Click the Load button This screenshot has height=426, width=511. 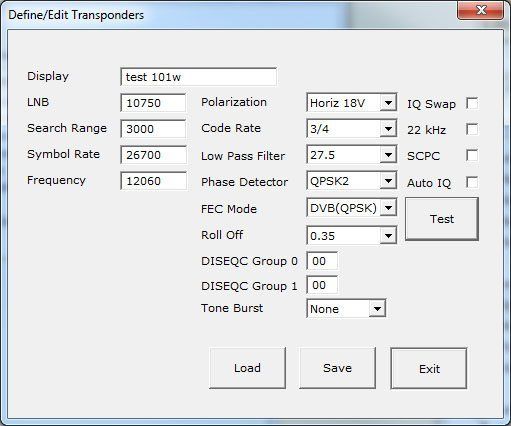pos(247,368)
